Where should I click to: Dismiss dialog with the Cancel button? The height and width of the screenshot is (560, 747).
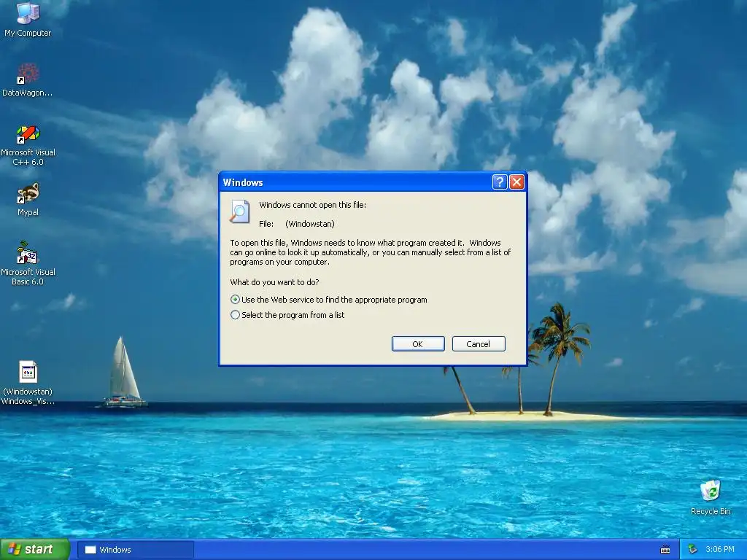click(x=479, y=344)
